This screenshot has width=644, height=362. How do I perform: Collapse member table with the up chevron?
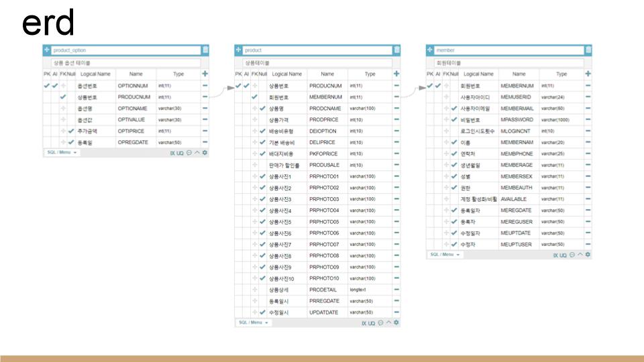coord(580,255)
